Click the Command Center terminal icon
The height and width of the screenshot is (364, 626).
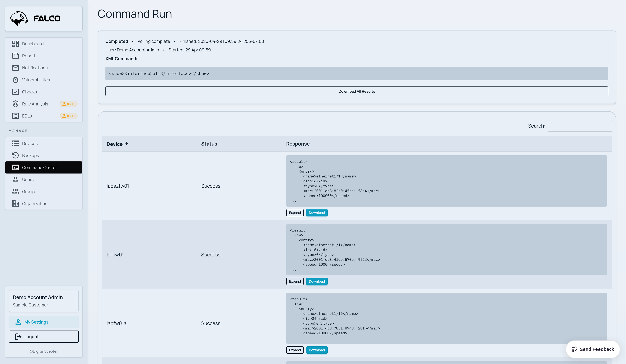coord(15,168)
